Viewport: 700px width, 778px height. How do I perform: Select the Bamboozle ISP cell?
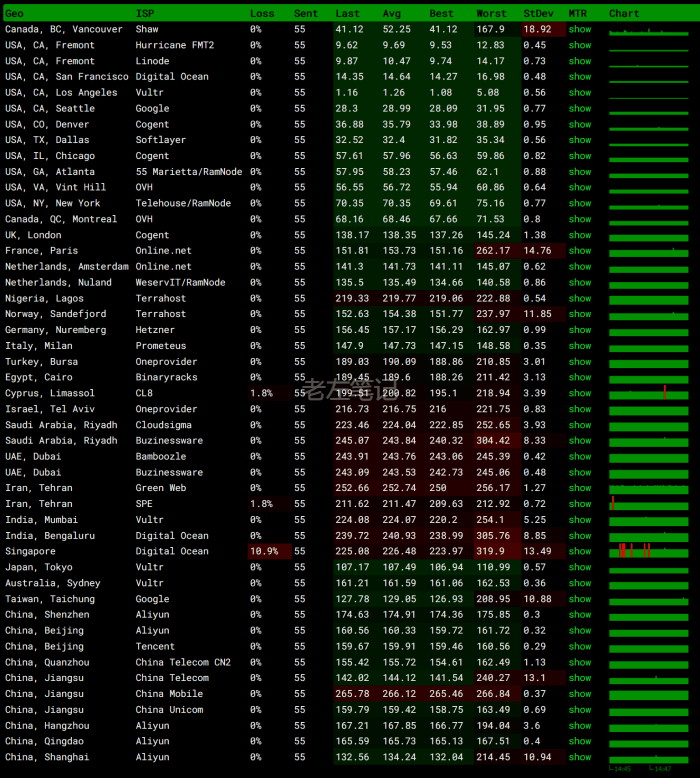[x=161, y=456]
